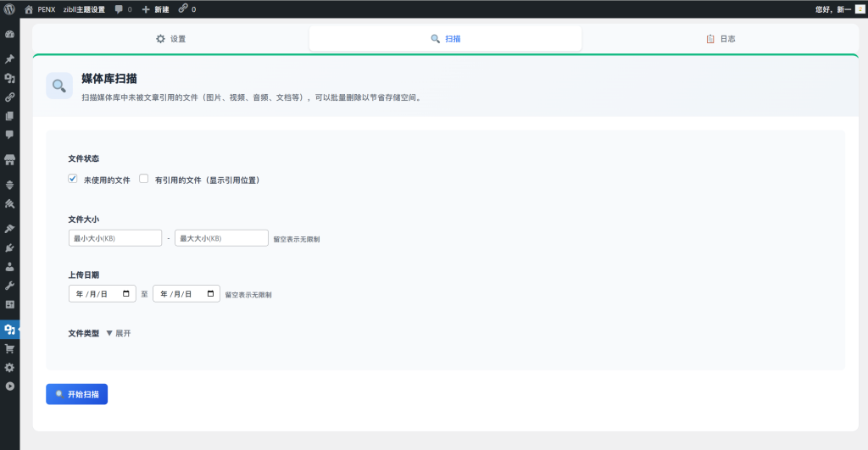Open the Links sidebar icon

click(x=9, y=97)
